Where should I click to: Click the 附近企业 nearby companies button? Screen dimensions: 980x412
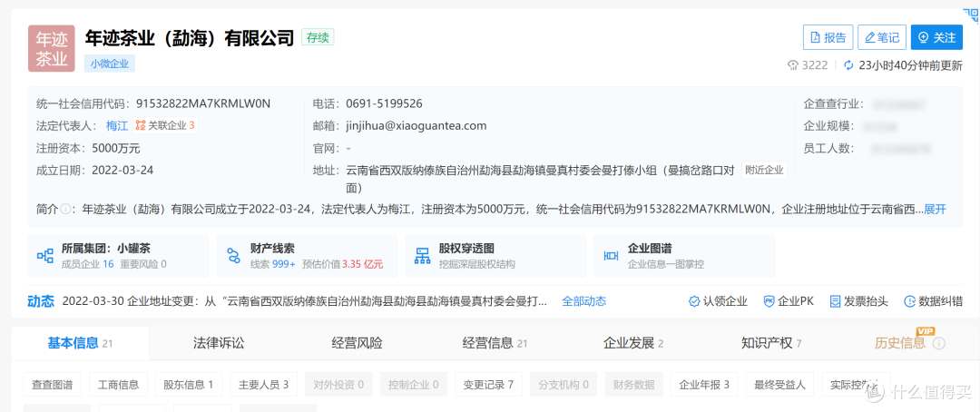click(x=764, y=170)
